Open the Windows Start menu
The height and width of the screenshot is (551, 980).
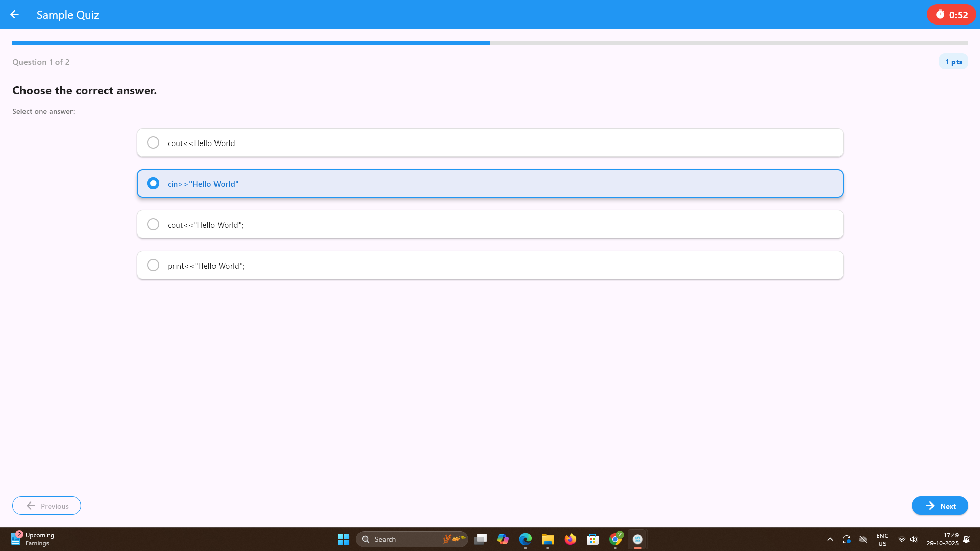coord(343,539)
